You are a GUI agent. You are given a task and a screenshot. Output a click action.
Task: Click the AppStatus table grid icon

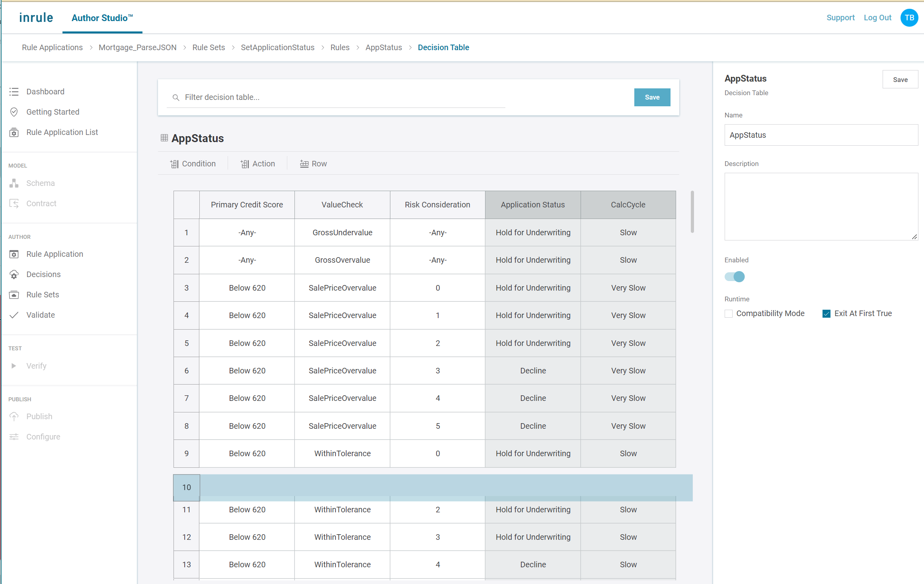coord(164,138)
